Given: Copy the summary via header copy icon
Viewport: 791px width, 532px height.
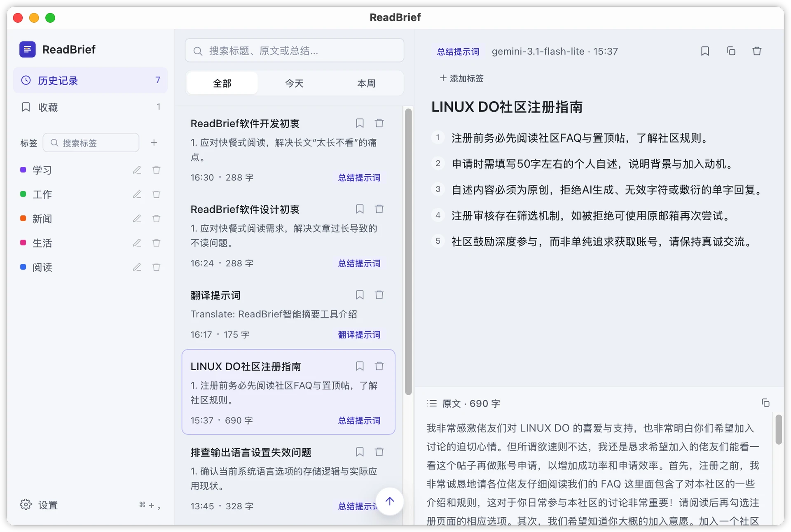Looking at the screenshot, I should click(731, 51).
